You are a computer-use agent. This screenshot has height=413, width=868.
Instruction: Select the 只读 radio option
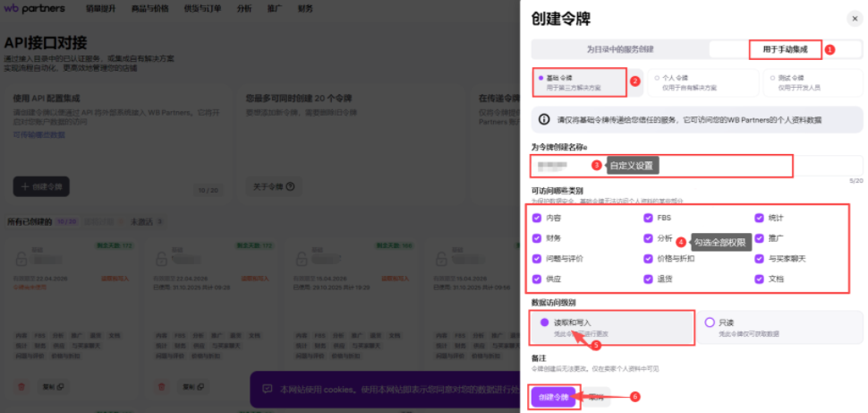pos(711,323)
